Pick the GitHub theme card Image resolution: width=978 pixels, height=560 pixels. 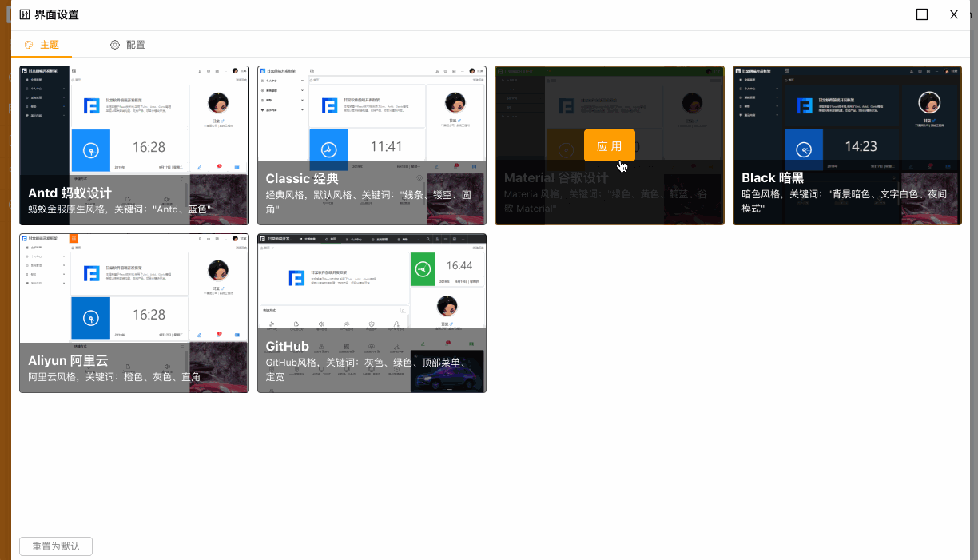coord(372,313)
